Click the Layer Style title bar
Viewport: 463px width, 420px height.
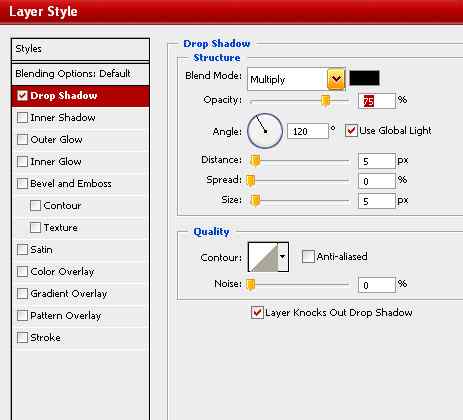231,12
